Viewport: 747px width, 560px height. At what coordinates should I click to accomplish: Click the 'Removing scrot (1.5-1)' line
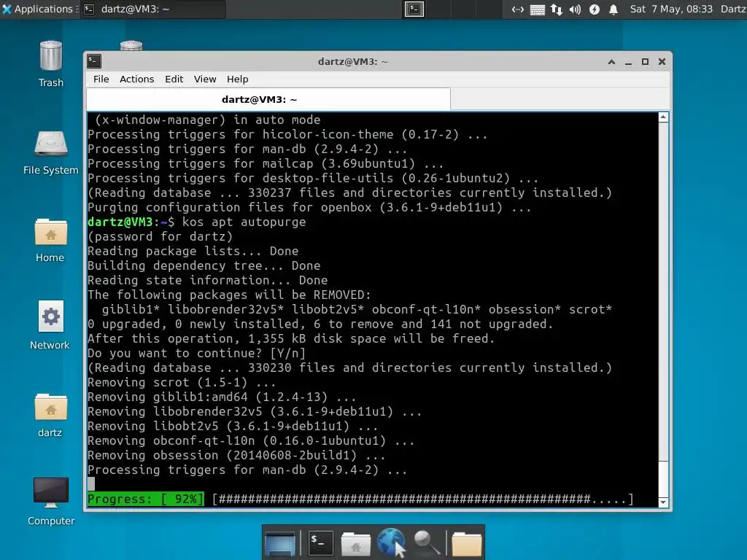coord(182,382)
